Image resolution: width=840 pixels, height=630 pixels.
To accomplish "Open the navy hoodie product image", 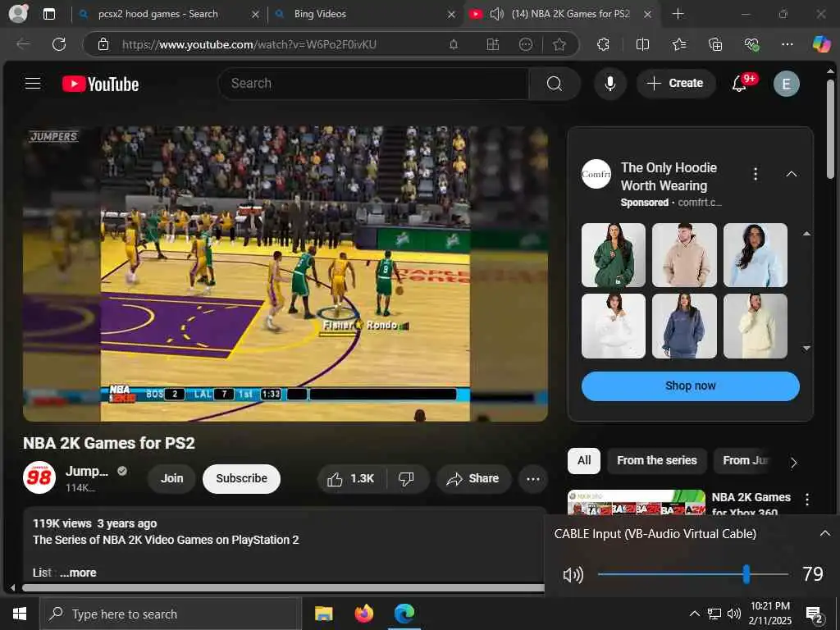I will coord(684,326).
